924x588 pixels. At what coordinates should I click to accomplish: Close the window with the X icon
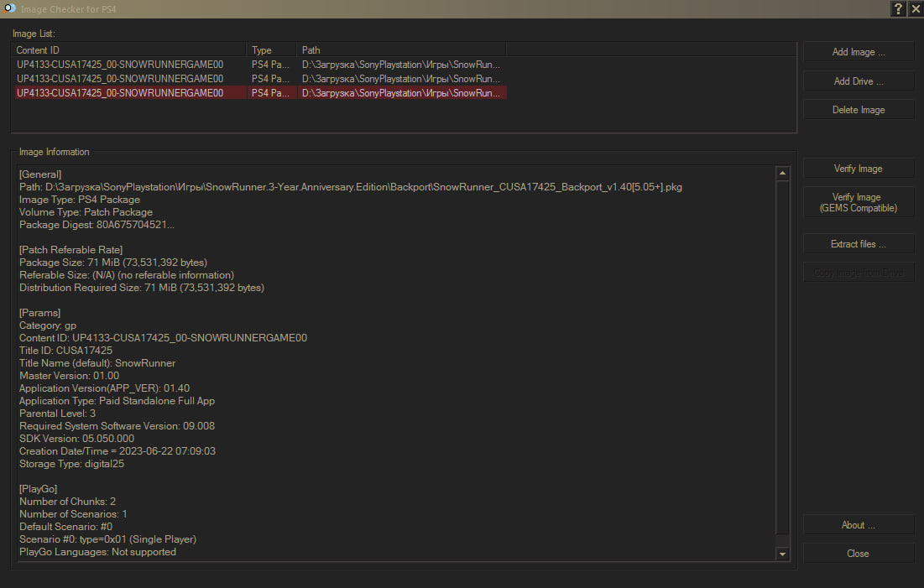click(x=915, y=9)
